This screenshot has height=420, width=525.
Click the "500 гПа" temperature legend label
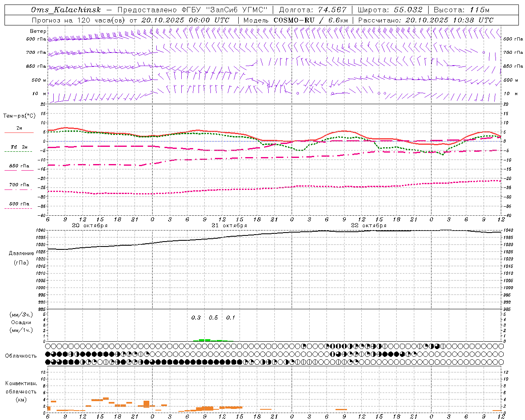pos(19,204)
